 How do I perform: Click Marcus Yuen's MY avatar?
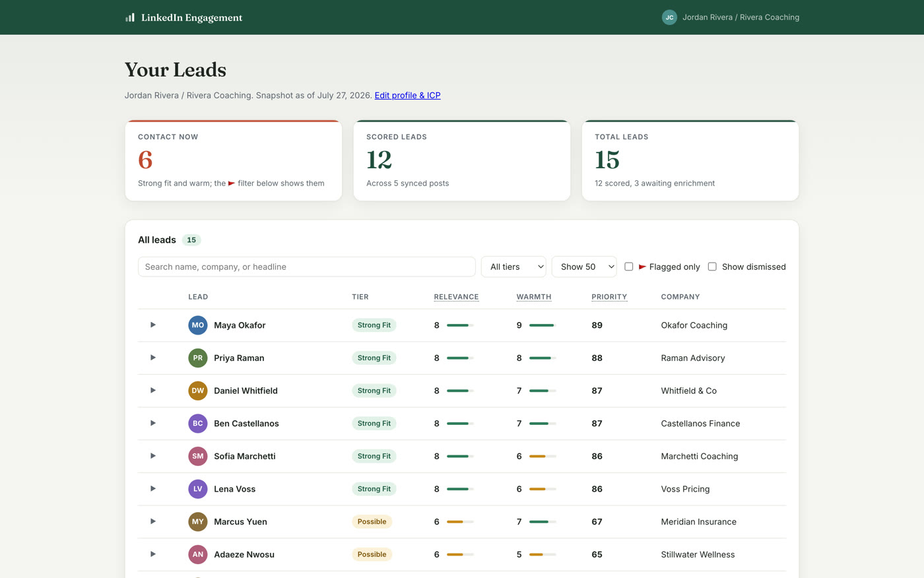coord(198,521)
